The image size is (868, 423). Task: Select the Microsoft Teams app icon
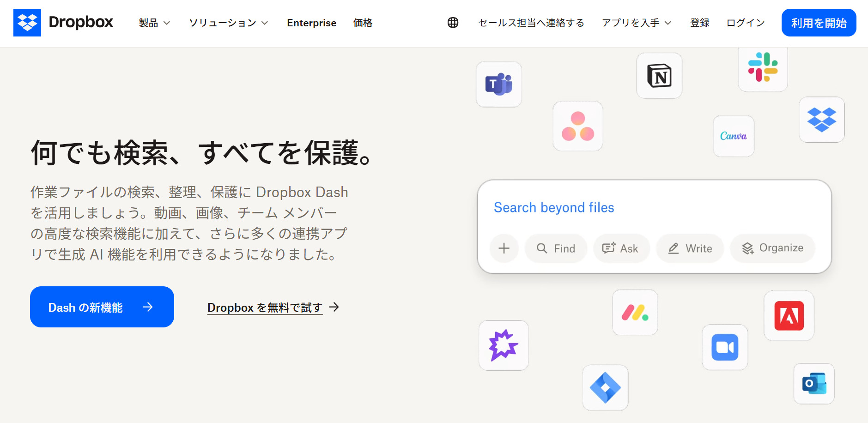pyautogui.click(x=498, y=84)
